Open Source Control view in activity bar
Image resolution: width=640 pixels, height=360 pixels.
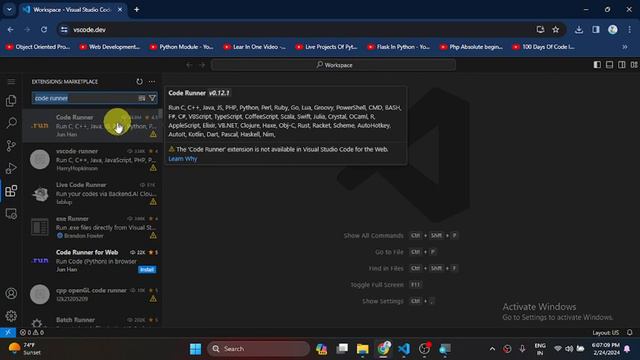11,146
